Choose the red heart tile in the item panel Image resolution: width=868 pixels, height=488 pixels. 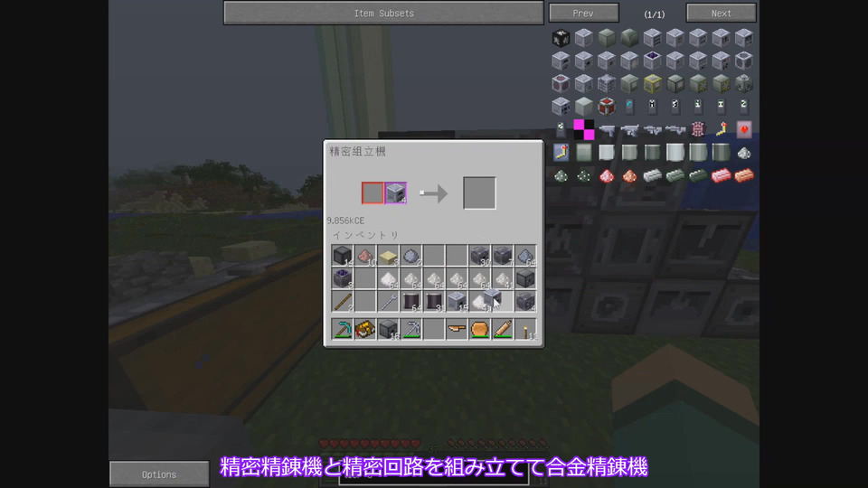(743, 129)
